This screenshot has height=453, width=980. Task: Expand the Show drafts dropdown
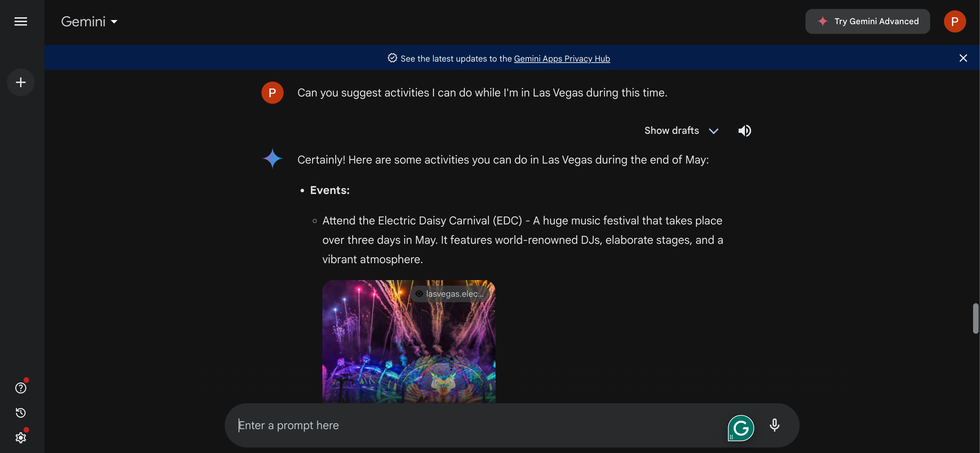pyautogui.click(x=713, y=131)
